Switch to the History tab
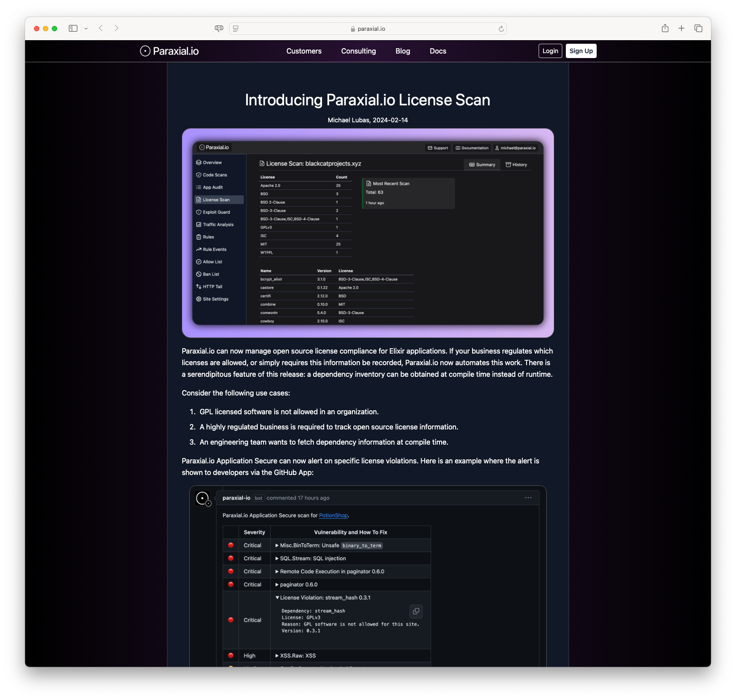This screenshot has height=700, width=736. point(517,164)
